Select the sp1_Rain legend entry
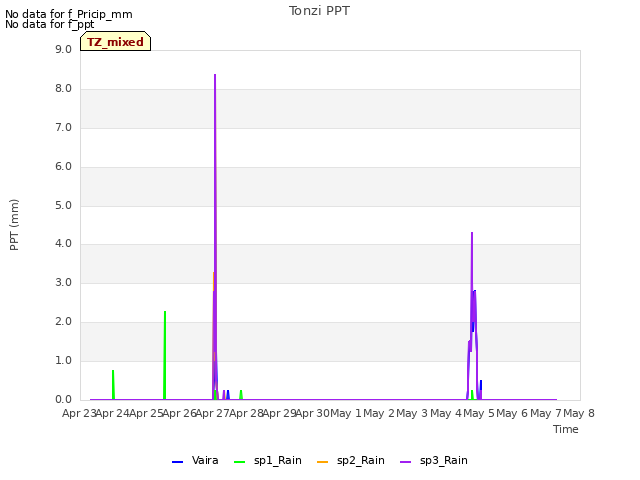Viewport: 640px width, 480px height. tap(268, 460)
